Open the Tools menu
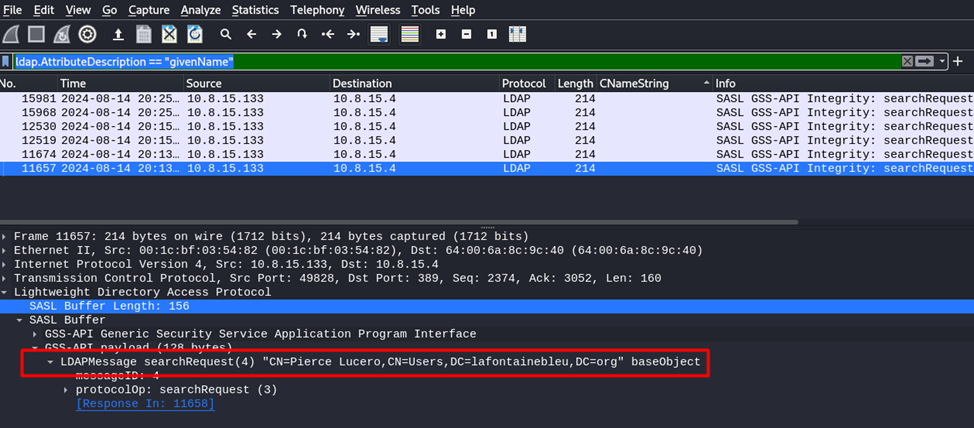This screenshot has width=974, height=428. [426, 10]
